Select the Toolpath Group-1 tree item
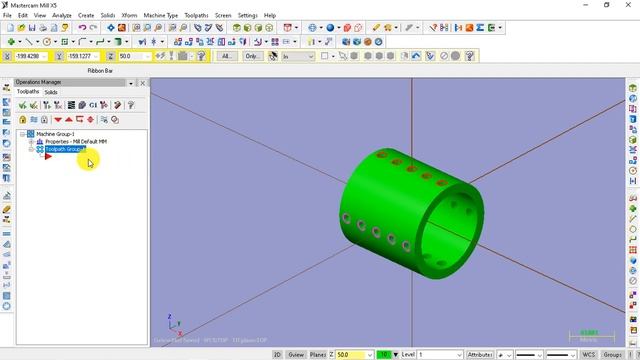The width and height of the screenshot is (640, 360). pos(64,149)
